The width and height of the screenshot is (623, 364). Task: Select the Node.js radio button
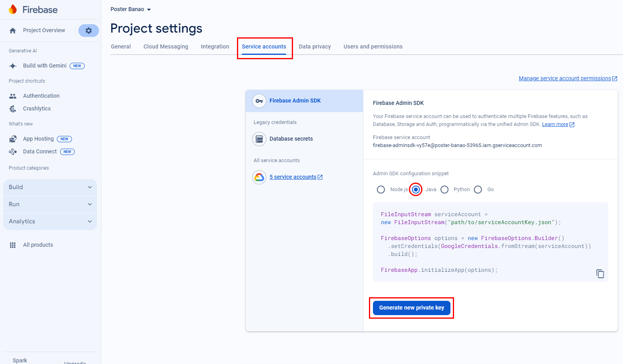click(x=381, y=190)
